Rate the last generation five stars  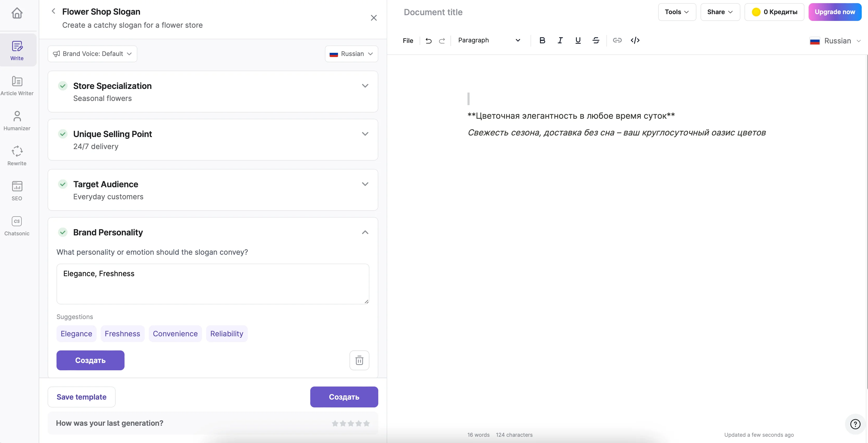[x=367, y=423]
